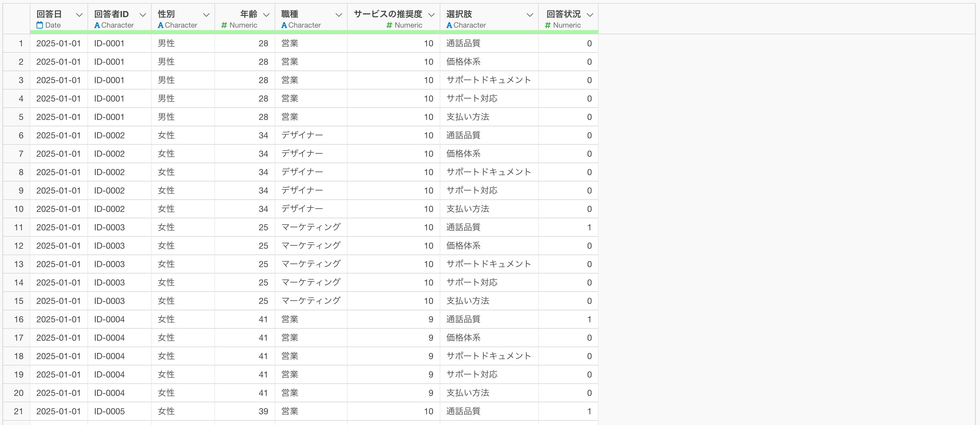Click the Numeric hash icon under サービスの推奨度
The width and height of the screenshot is (980, 425).
[x=389, y=25]
